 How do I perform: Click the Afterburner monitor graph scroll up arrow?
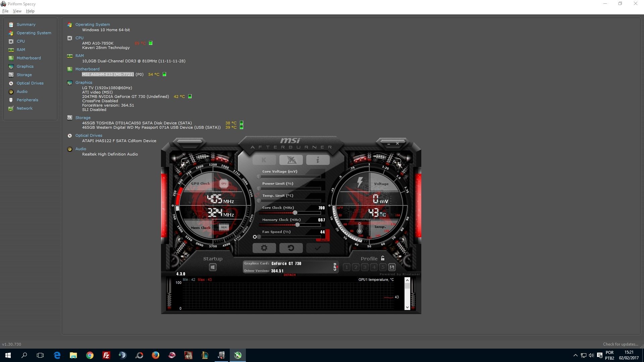(x=407, y=280)
